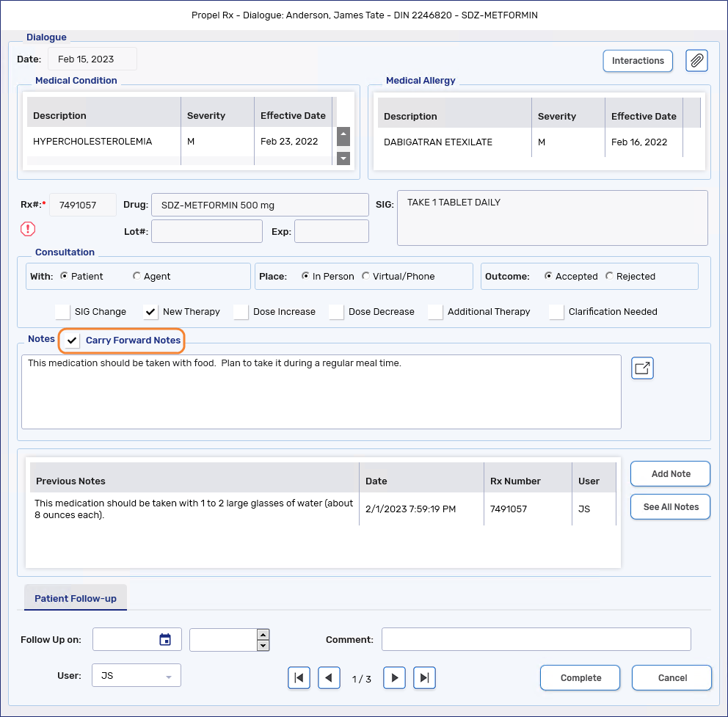The image size is (728, 717).
Task: Check drug Interactions
Action: (637, 61)
